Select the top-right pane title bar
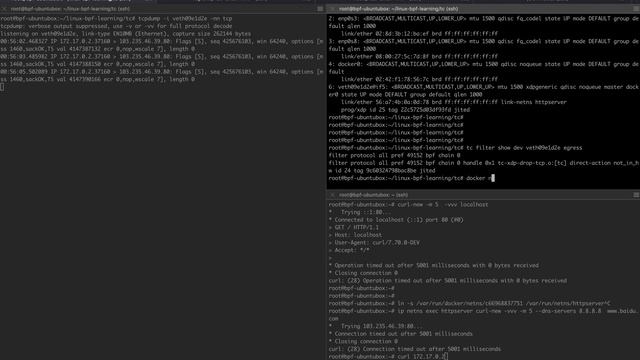Viewport: 640px width, 360px height. pyautogui.click(x=483, y=9)
